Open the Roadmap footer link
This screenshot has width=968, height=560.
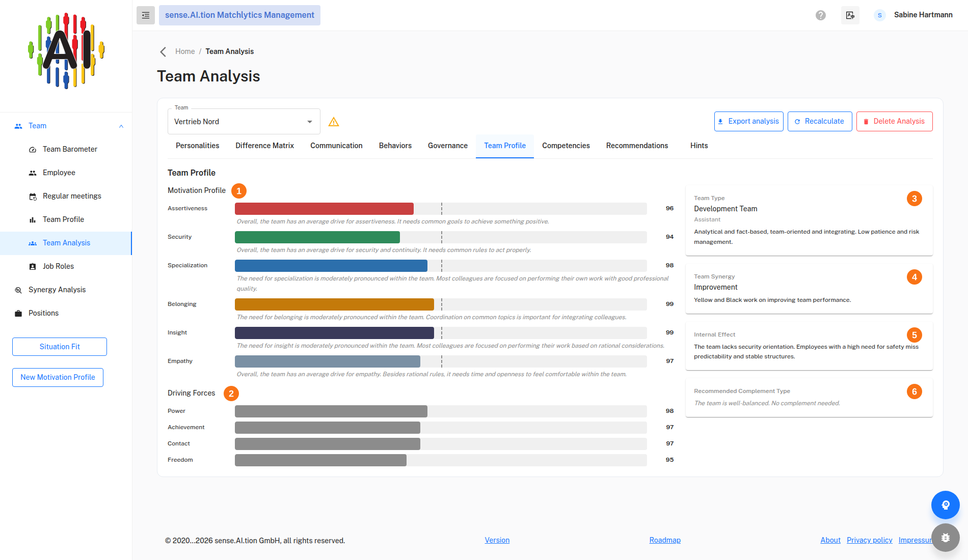(x=665, y=540)
